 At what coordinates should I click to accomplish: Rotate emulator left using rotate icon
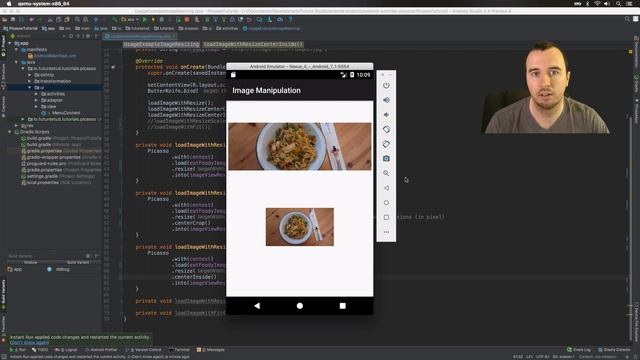point(386,129)
